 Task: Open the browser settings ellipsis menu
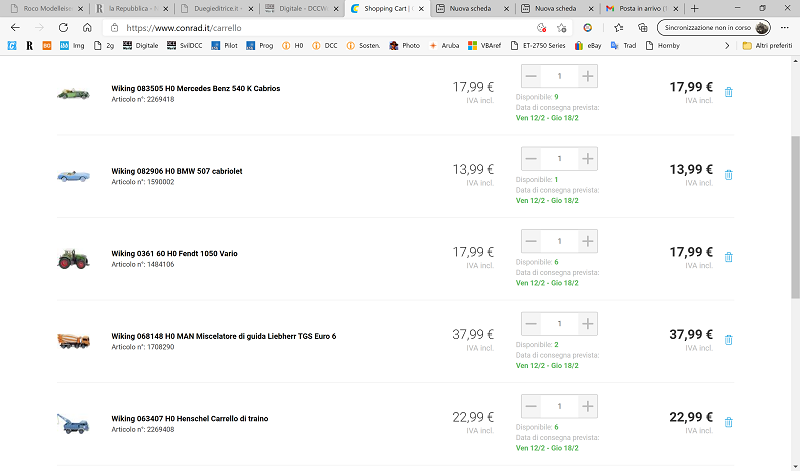click(785, 28)
